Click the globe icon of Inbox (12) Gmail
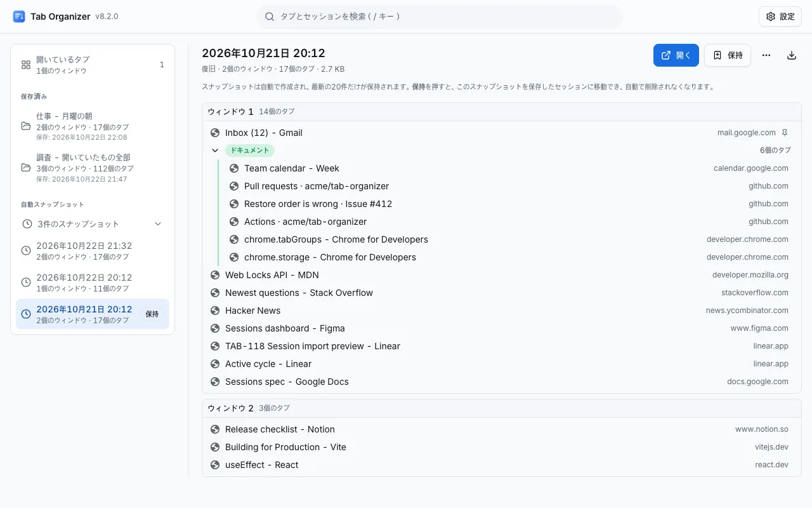The height and width of the screenshot is (508, 812). pos(215,133)
